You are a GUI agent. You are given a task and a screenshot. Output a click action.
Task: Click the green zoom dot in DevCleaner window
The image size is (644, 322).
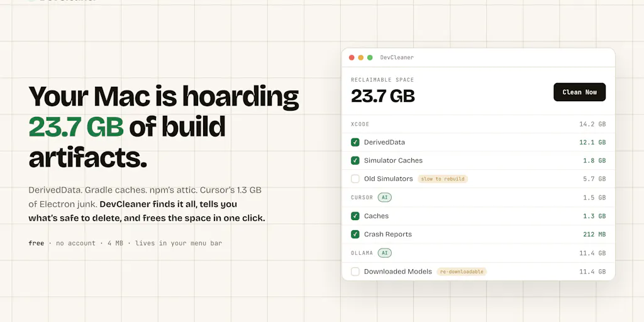pyautogui.click(x=370, y=57)
